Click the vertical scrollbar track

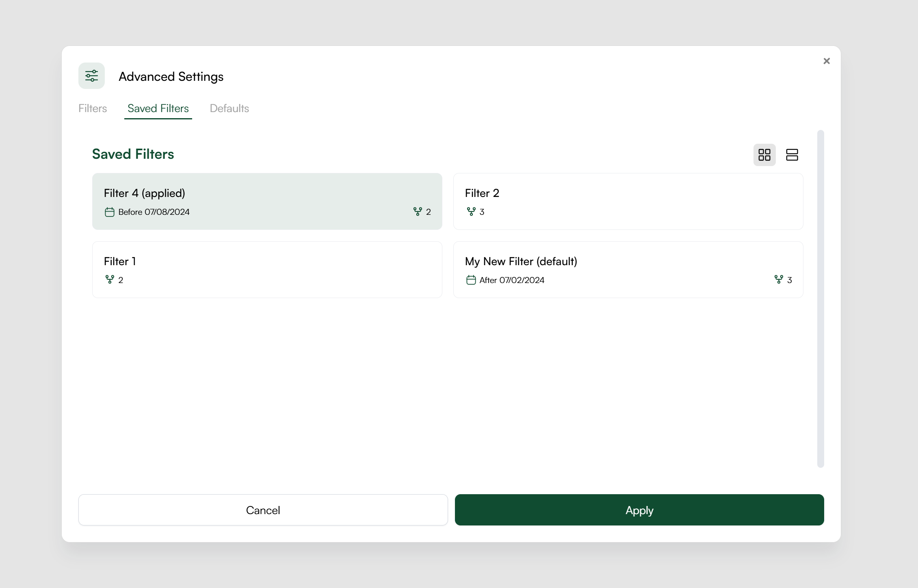pos(821,298)
